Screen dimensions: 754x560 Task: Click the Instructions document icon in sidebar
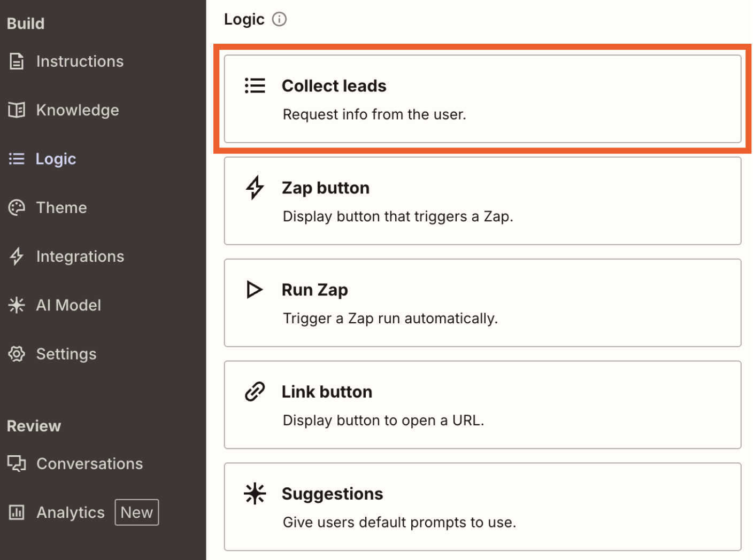[17, 61]
